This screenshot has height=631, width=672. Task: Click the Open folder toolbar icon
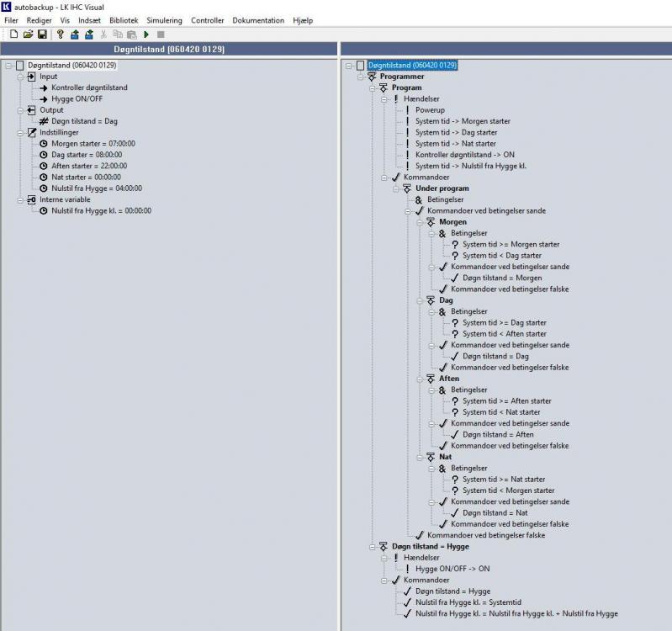[28, 34]
